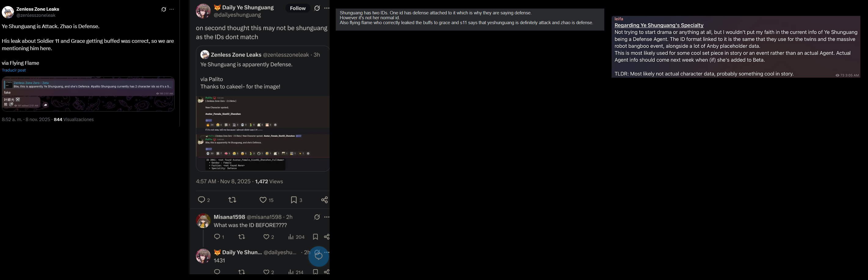Screen dimensions: 868x280
Task: View analytics showing 204 on Misana1598 reply
Action: (x=296, y=237)
